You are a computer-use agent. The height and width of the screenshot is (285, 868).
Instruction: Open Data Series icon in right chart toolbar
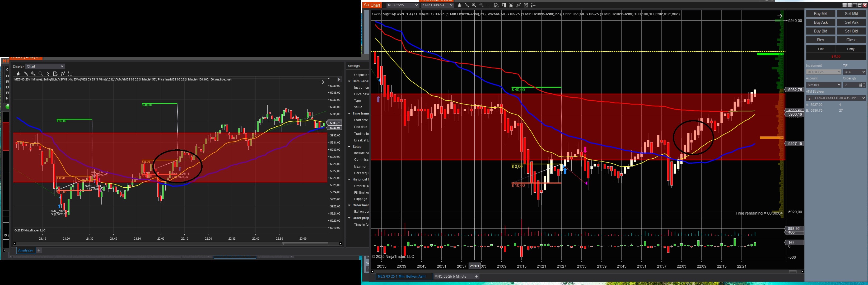point(460,5)
